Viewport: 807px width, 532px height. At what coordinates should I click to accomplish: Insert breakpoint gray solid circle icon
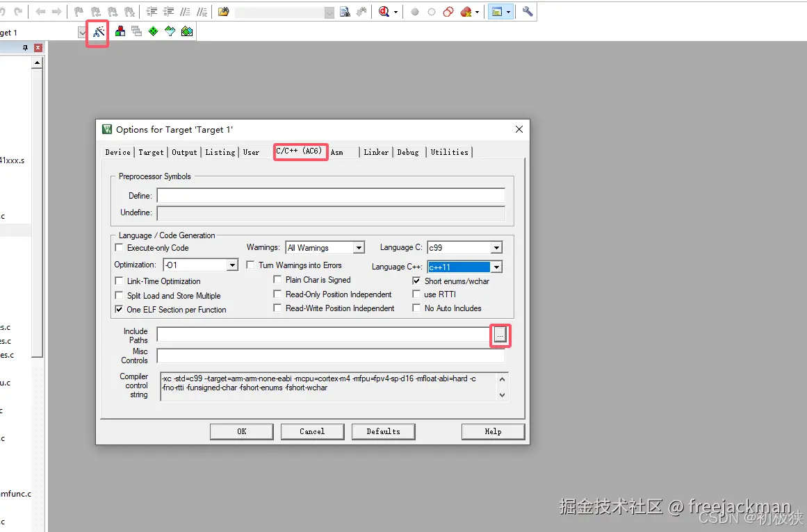[415, 12]
